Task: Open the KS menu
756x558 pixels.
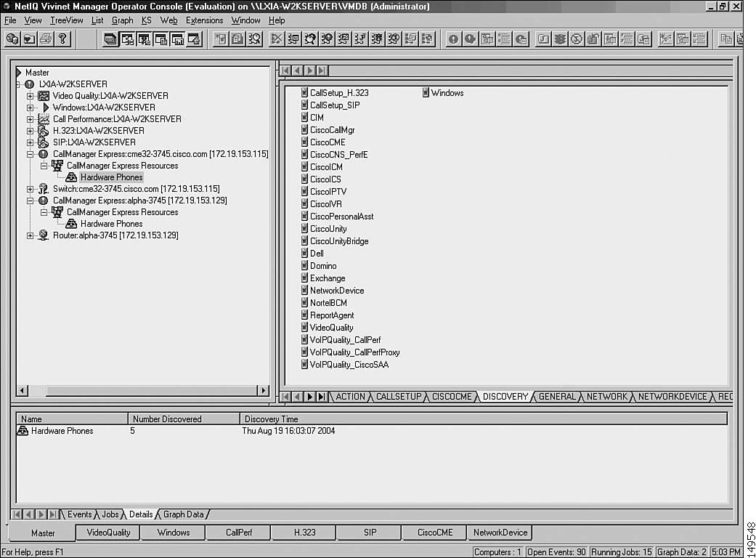Action: coord(147,20)
